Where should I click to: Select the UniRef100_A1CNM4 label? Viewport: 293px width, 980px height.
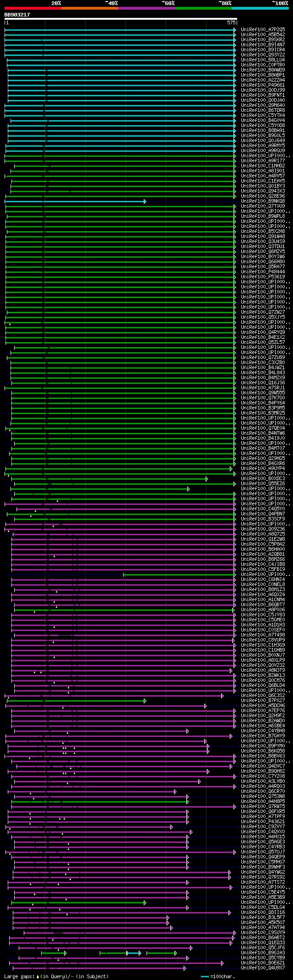tap(263, 600)
